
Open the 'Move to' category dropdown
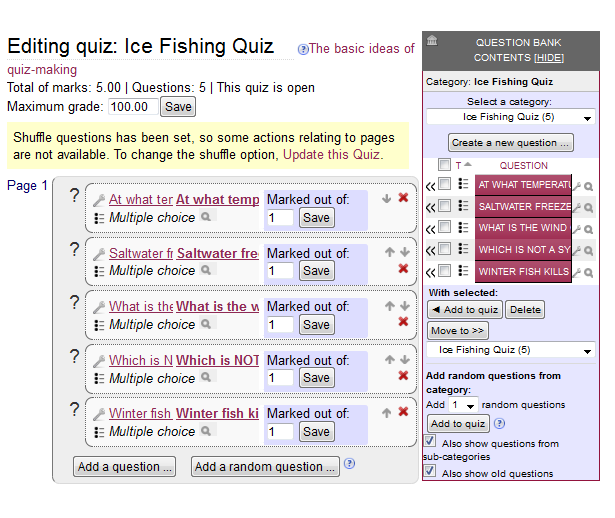click(510, 350)
